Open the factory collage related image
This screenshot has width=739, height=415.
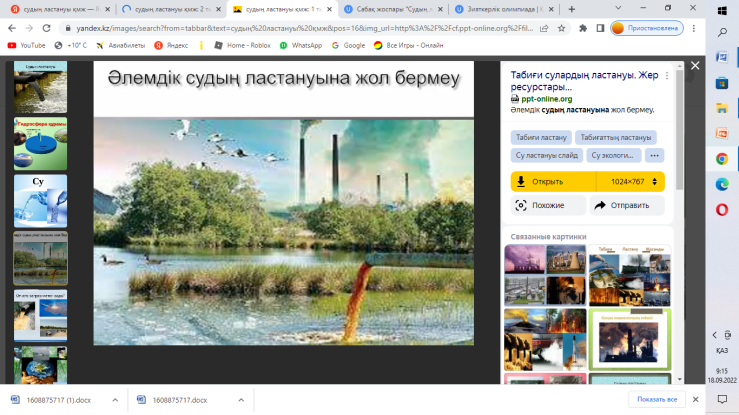click(545, 275)
